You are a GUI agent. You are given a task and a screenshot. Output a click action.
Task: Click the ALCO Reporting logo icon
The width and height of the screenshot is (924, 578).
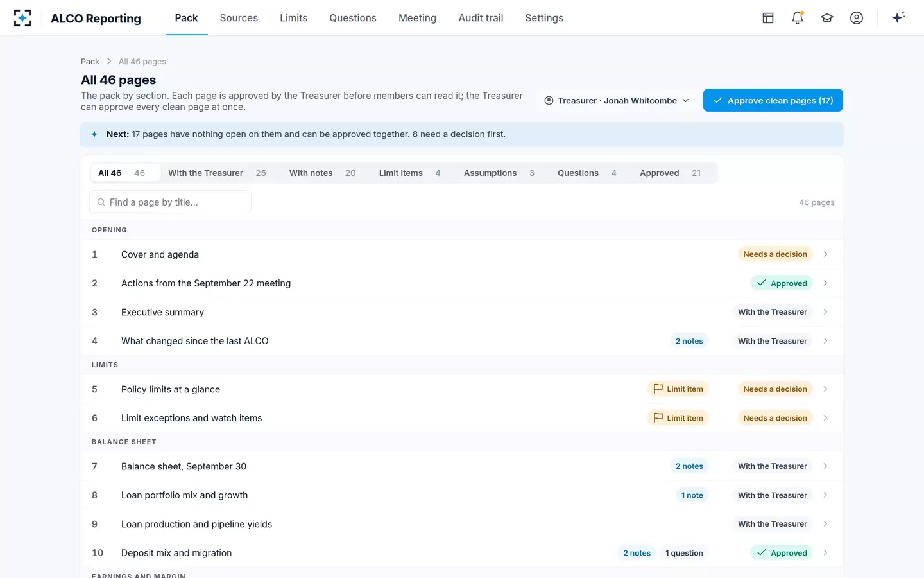click(x=22, y=18)
